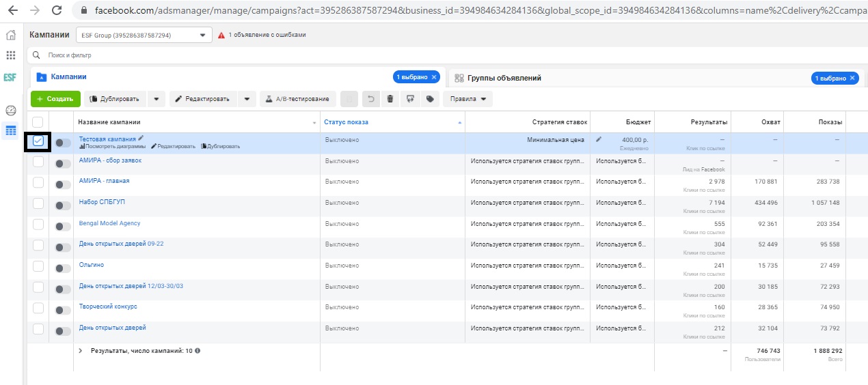Click the 1 объявление с ошибками notice
Screen dimensions: 868x385
click(x=267, y=35)
